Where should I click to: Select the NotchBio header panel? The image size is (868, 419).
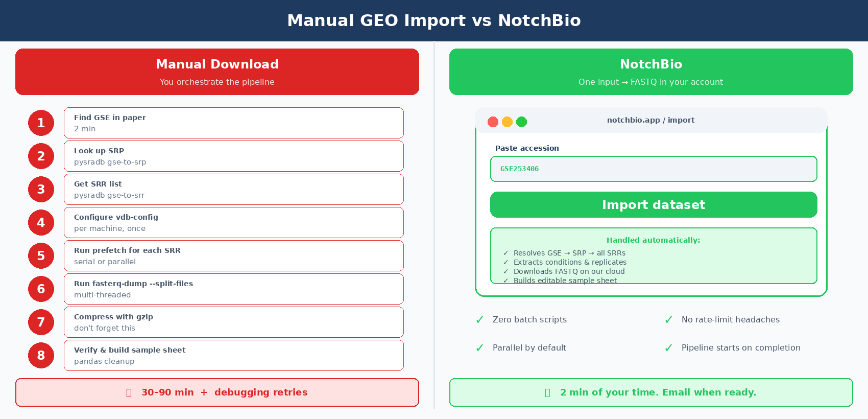651,72
